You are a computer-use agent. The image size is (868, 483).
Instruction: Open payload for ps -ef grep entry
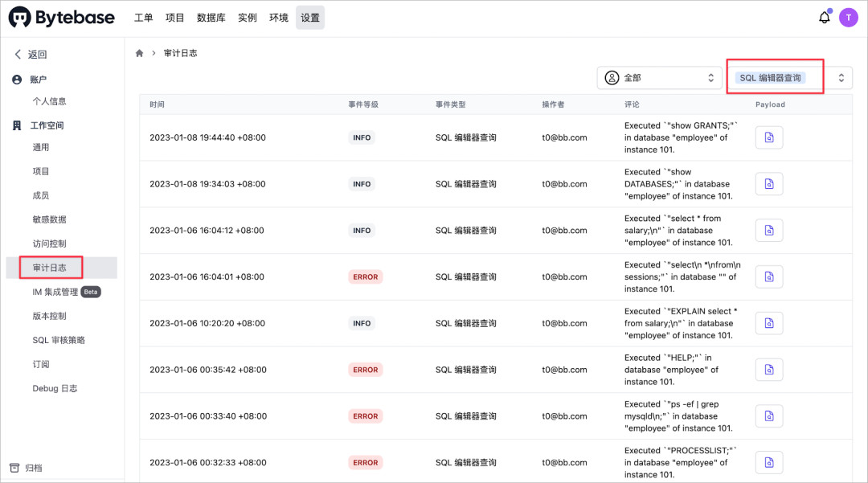coord(769,416)
